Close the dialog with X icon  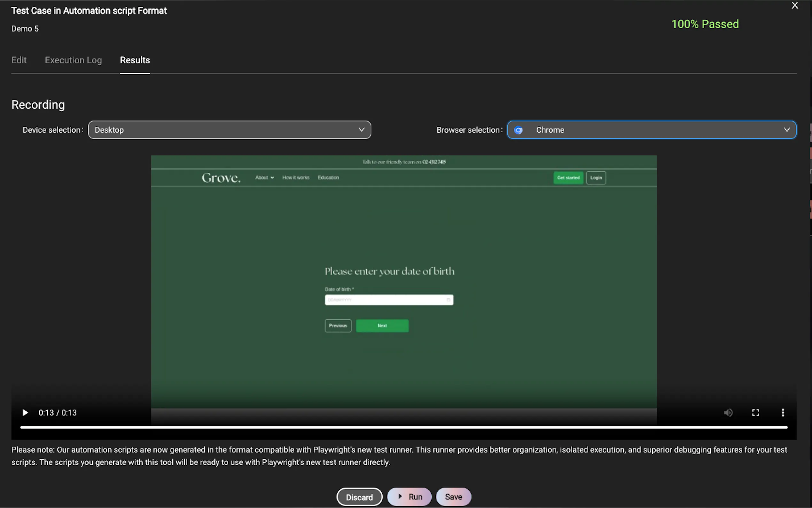[x=794, y=5]
